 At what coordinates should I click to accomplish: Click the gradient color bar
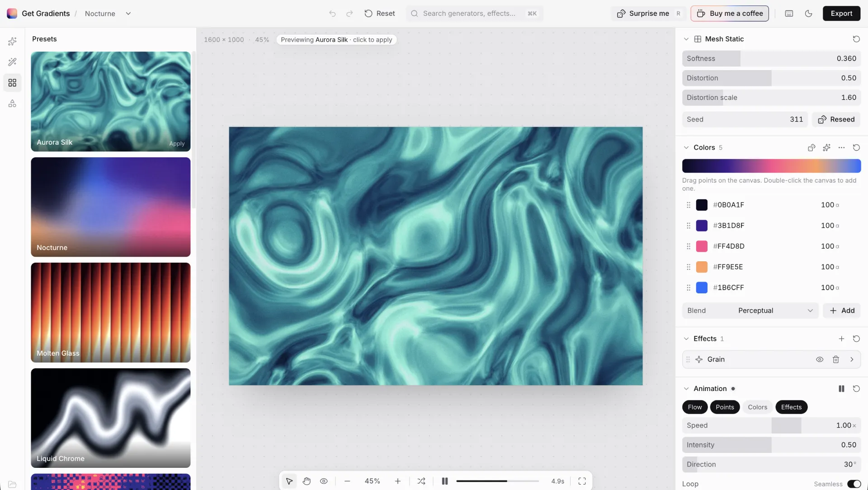[771, 166]
